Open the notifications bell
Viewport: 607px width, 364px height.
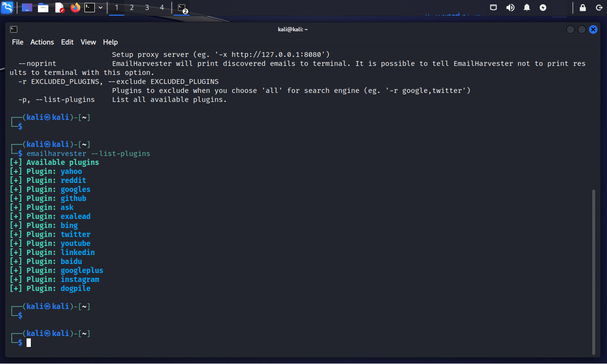[527, 8]
